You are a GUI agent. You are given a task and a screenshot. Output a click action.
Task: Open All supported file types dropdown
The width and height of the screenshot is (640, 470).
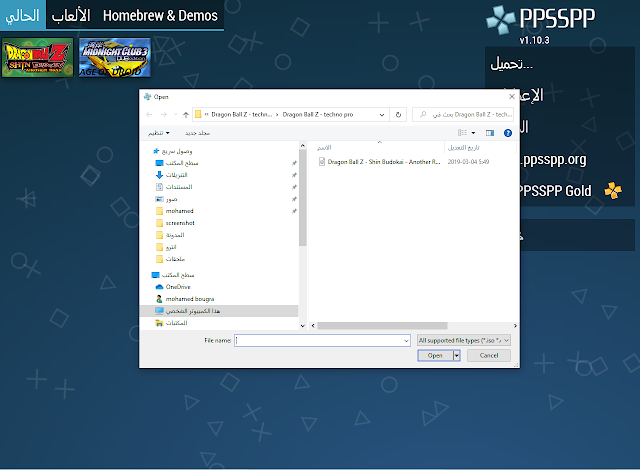click(464, 340)
